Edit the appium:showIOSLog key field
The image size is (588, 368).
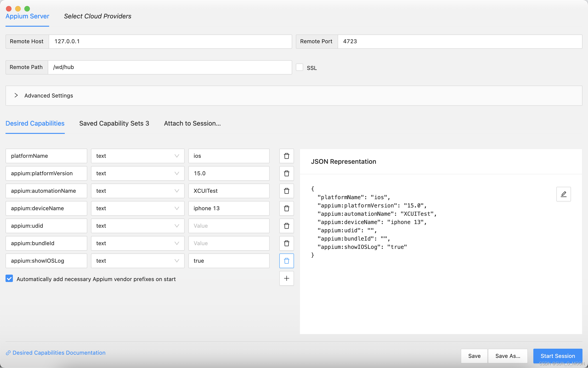point(46,261)
